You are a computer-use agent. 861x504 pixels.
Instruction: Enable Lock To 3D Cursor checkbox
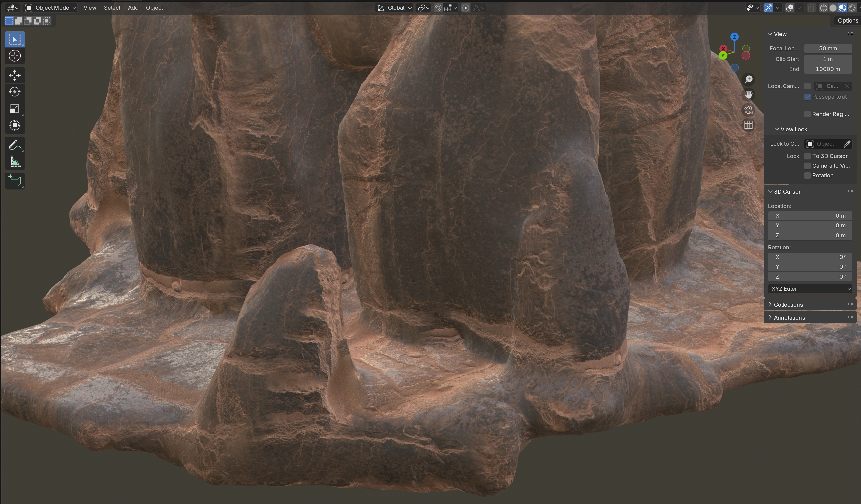807,156
